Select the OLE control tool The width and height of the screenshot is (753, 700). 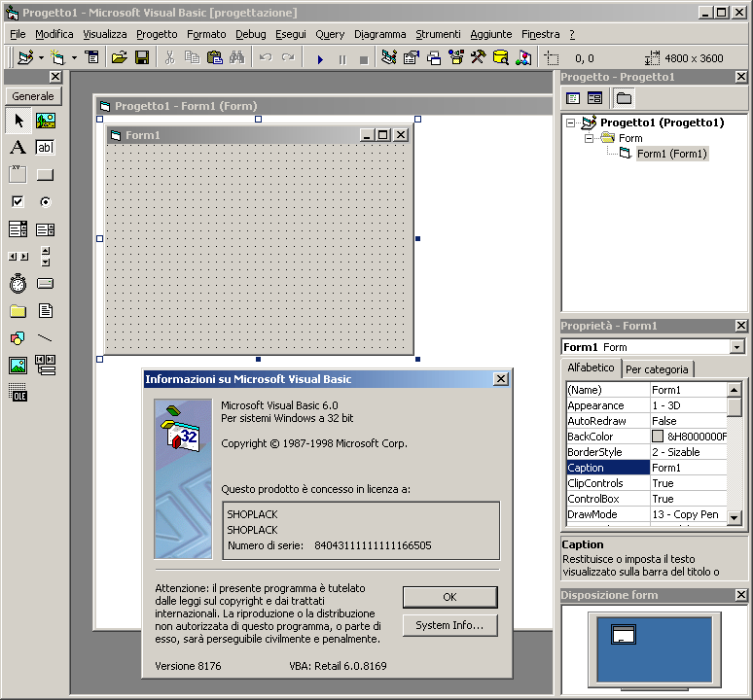pos(18,393)
